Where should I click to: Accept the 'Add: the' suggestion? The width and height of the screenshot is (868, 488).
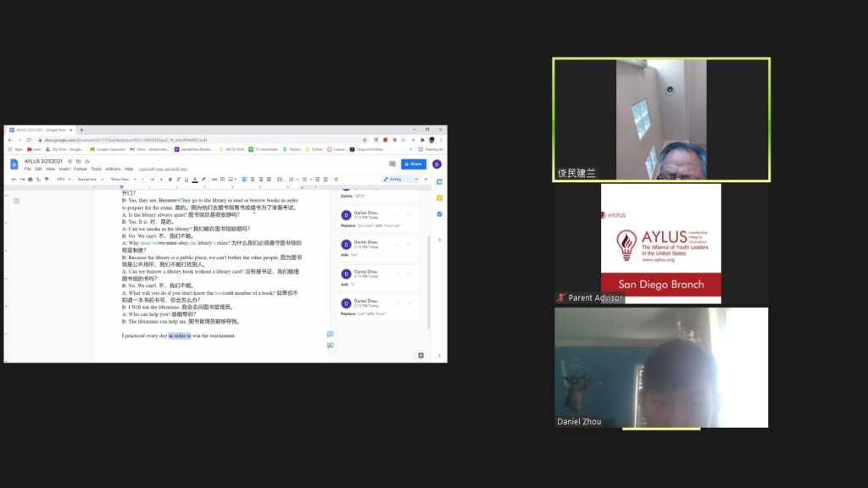coord(398,244)
